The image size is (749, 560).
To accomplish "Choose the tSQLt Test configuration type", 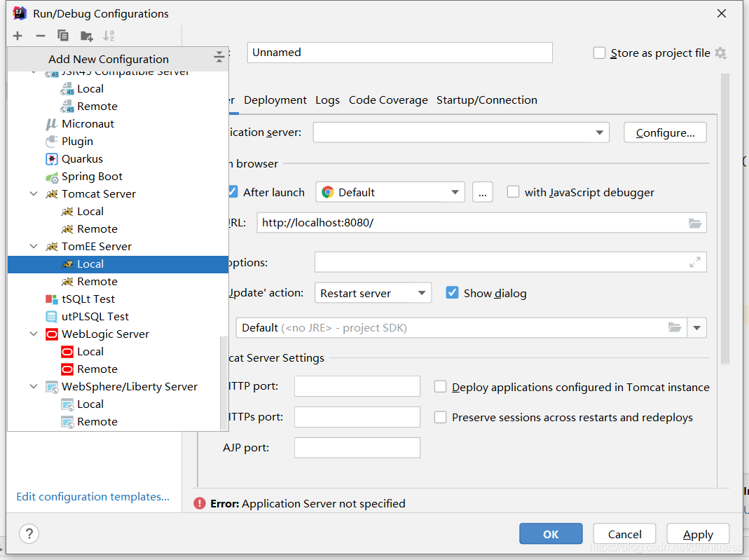I will (88, 299).
